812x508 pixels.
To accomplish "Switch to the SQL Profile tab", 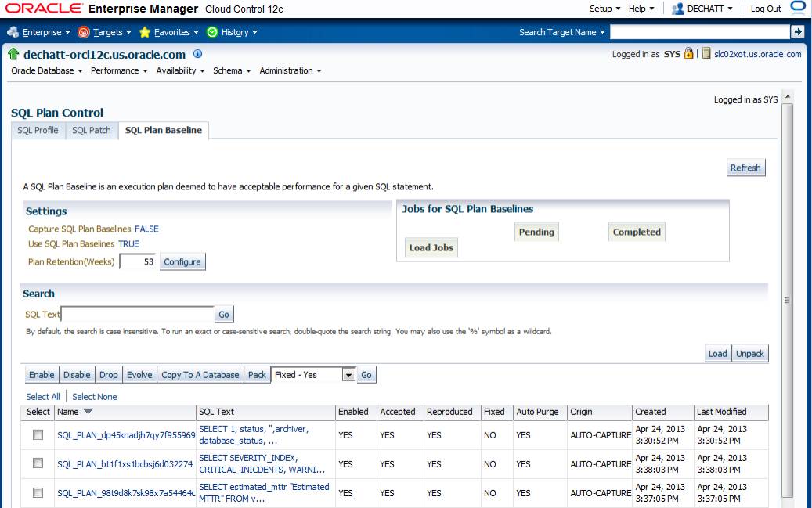I will pos(38,130).
